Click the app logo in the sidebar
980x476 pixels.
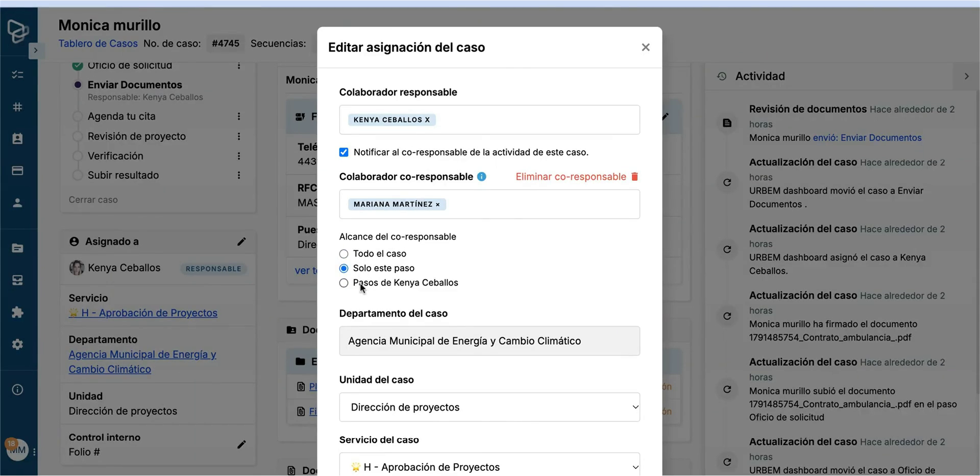pyautogui.click(x=18, y=31)
